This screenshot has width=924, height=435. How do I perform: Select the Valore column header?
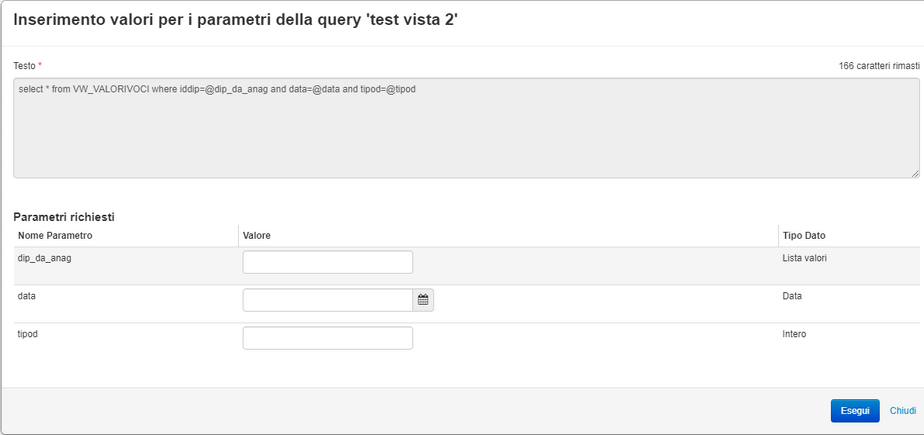tap(258, 235)
